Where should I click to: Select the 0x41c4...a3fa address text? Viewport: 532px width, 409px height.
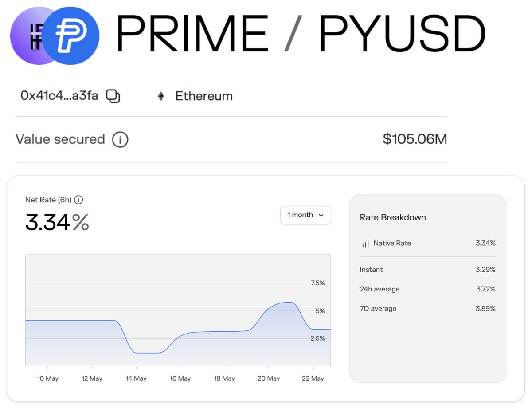[59, 95]
